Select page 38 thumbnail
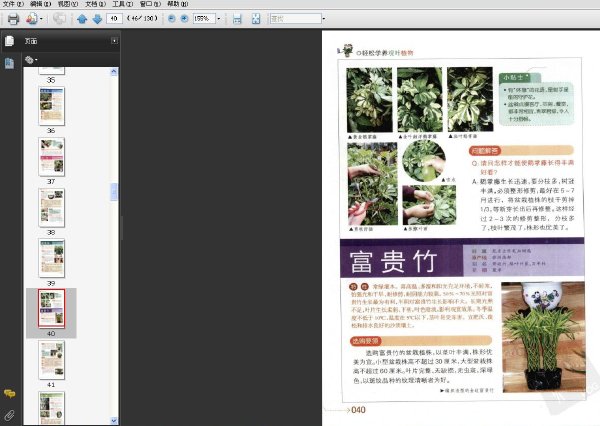The width and height of the screenshot is (600, 426). pyautogui.click(x=52, y=208)
